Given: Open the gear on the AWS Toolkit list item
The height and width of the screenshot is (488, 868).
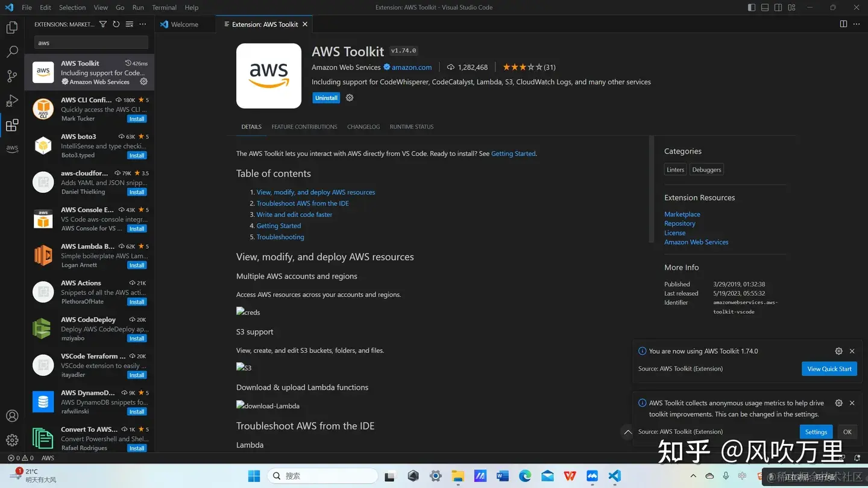Looking at the screenshot, I should (143, 82).
